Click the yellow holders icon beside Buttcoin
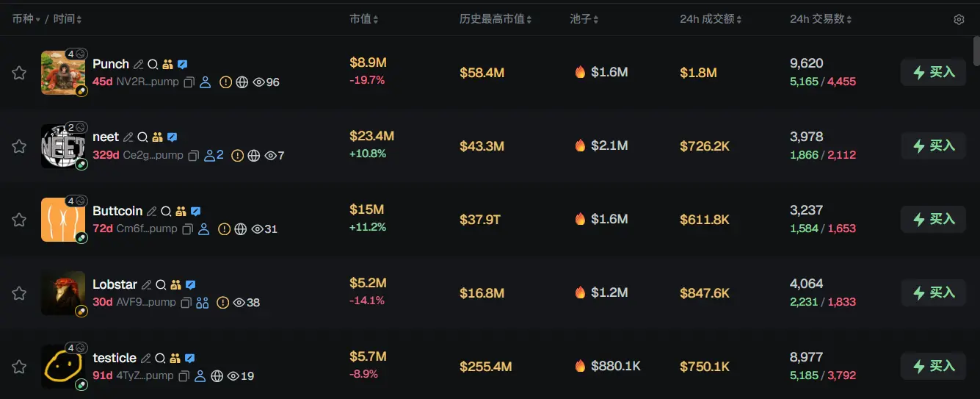This screenshot has width=980, height=399. [181, 212]
